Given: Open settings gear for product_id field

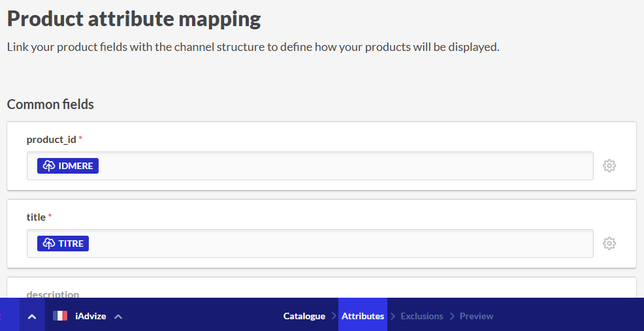Looking at the screenshot, I should pyautogui.click(x=609, y=166).
